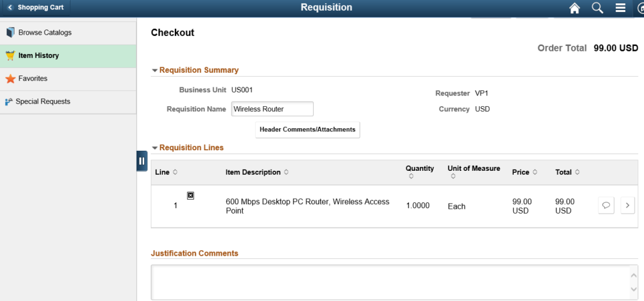Open the Browse Catalogs book icon

coord(10,33)
